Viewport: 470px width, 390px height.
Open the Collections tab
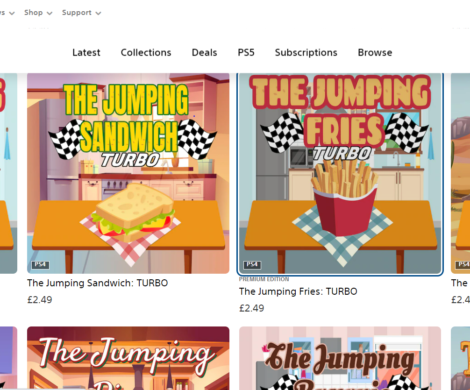point(146,52)
